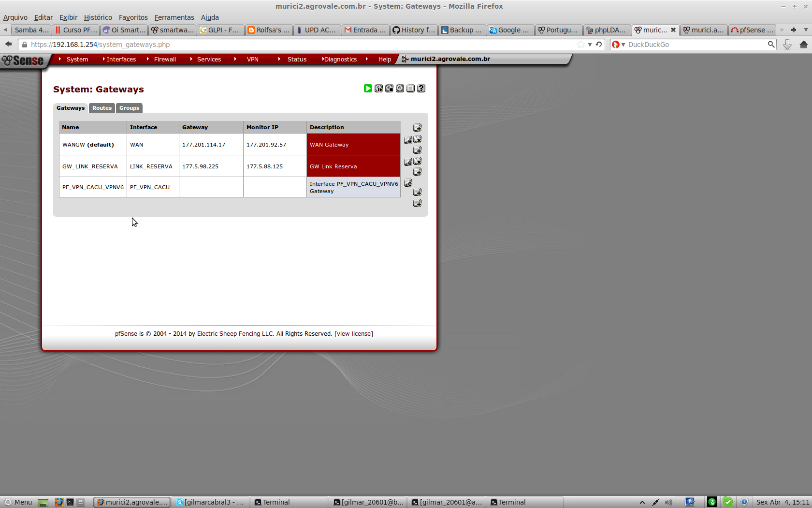Viewport: 812px width, 508px height.
Task: Open a new browser tab with plus icon
Action: pyautogui.click(x=793, y=30)
